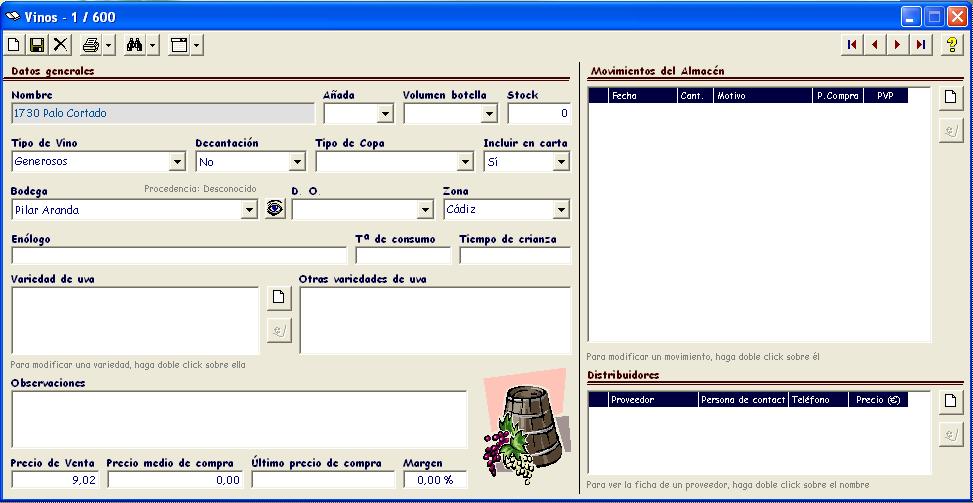The image size is (973, 503).
Task: Click the New record icon in toolbar
Action: [13, 45]
